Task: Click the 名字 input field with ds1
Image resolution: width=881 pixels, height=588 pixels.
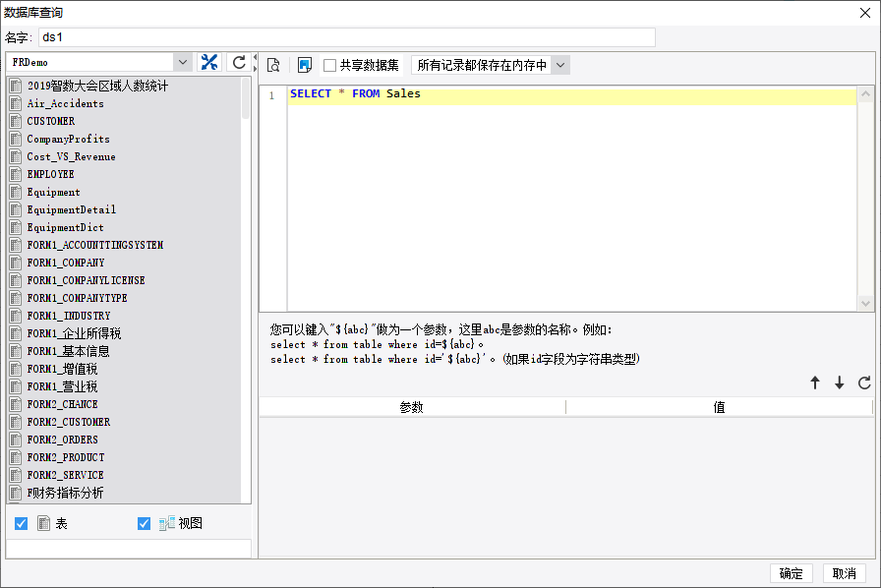Action: [347, 37]
